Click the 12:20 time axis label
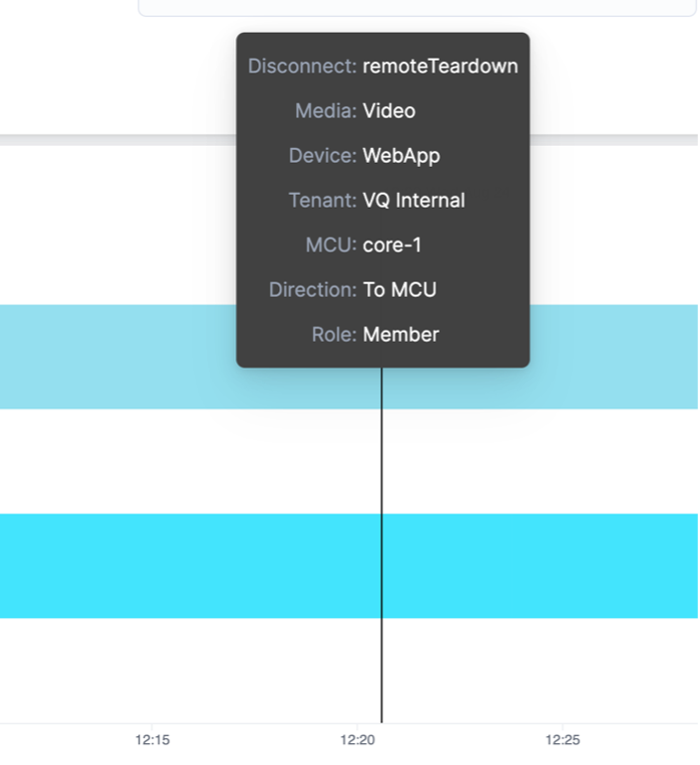 click(x=357, y=739)
